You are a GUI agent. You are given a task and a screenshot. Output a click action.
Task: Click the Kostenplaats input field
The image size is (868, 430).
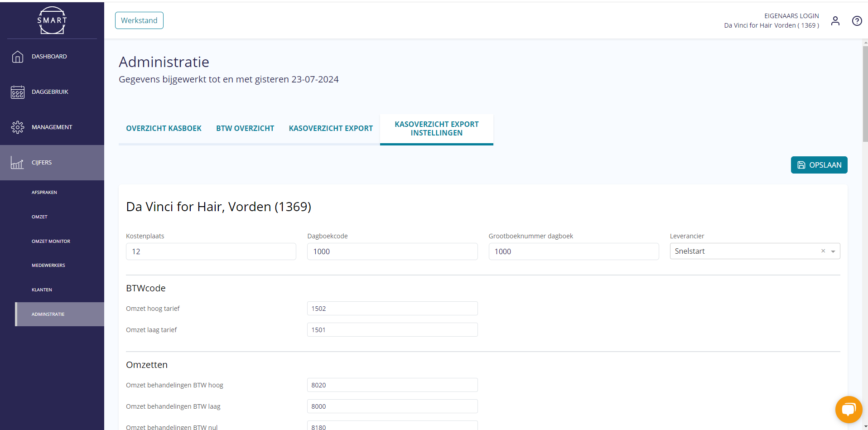tap(211, 251)
